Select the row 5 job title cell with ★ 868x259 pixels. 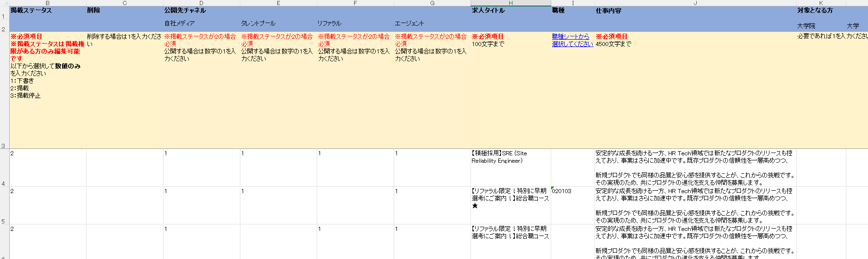pyautogui.click(x=510, y=205)
